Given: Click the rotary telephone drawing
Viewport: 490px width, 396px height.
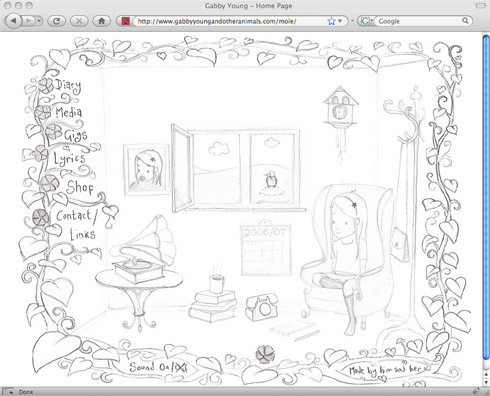Looking at the screenshot, I should pos(262,307).
